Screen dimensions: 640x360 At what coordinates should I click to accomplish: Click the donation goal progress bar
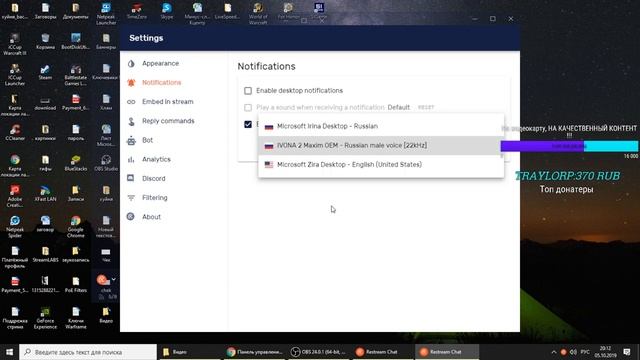coord(569,146)
